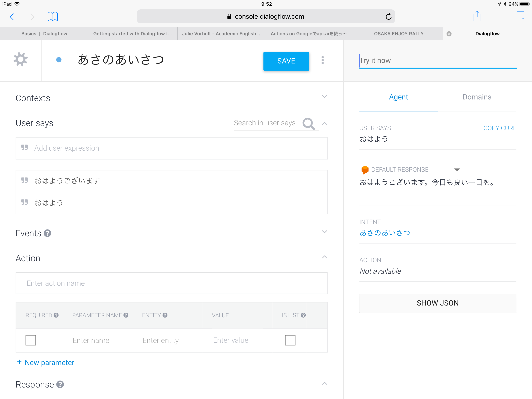The image size is (532, 399).
Task: Click the search magnifier in User says
Action: 309,124
